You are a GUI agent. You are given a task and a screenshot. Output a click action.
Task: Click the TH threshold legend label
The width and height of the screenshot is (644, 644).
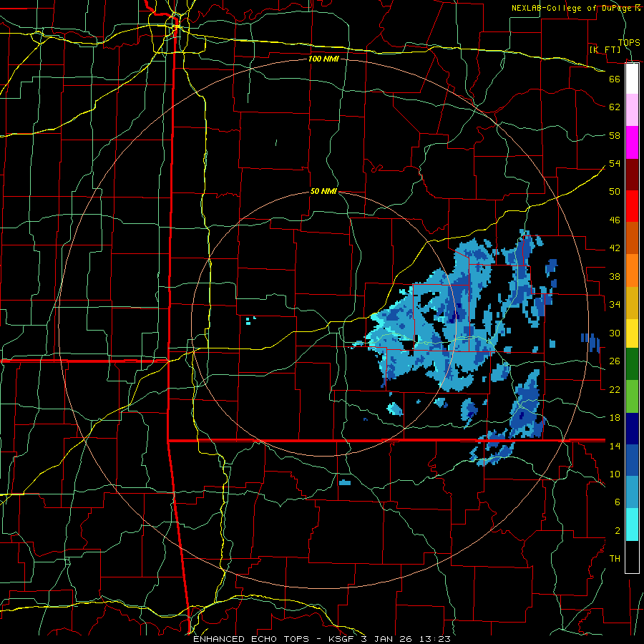(615, 559)
